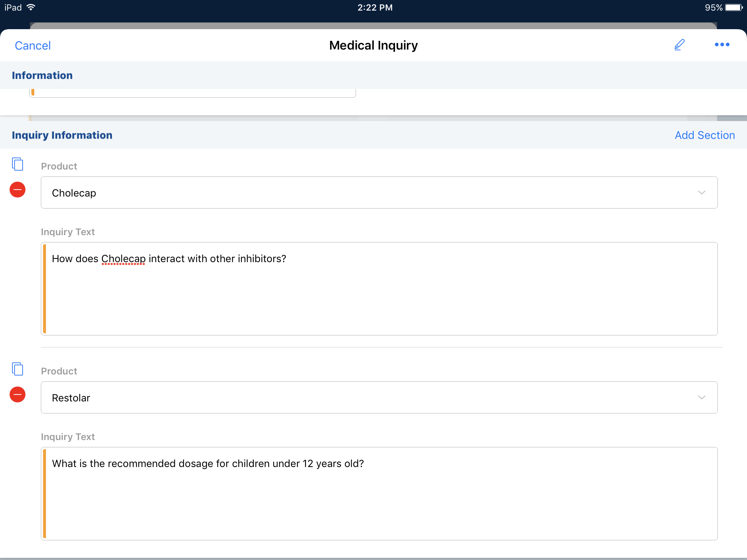Select the Information section header
Screen dimensions: 747x560
coord(42,75)
